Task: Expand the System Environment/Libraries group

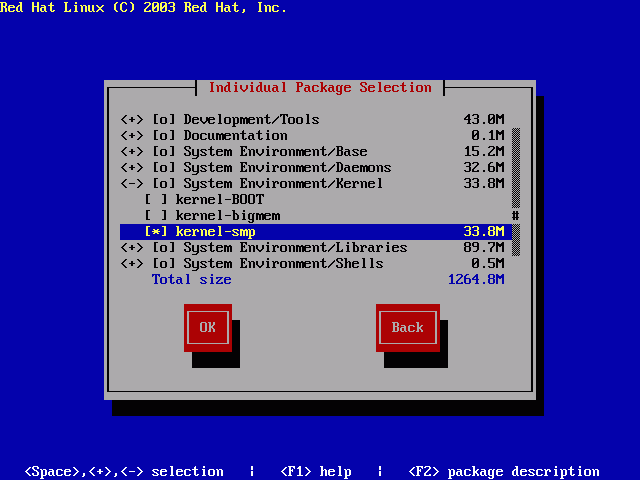Action: point(132,247)
